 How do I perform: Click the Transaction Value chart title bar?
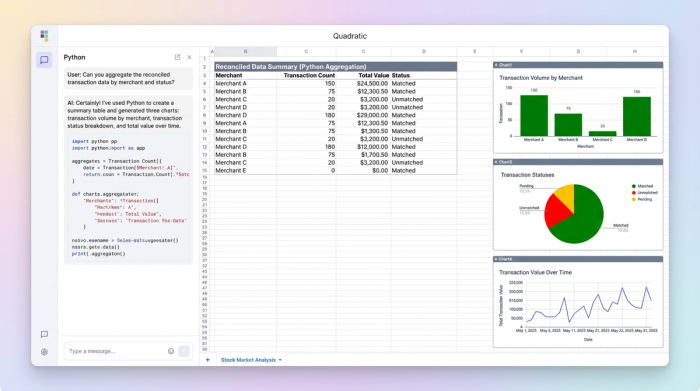click(578, 259)
